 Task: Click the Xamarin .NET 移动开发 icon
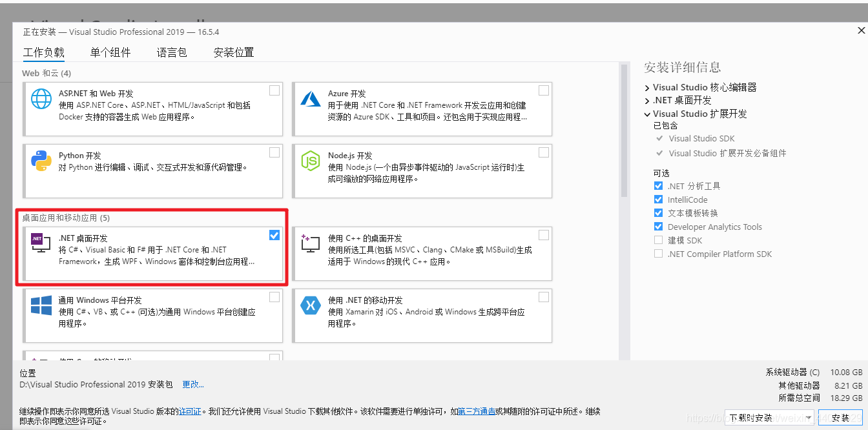click(311, 305)
